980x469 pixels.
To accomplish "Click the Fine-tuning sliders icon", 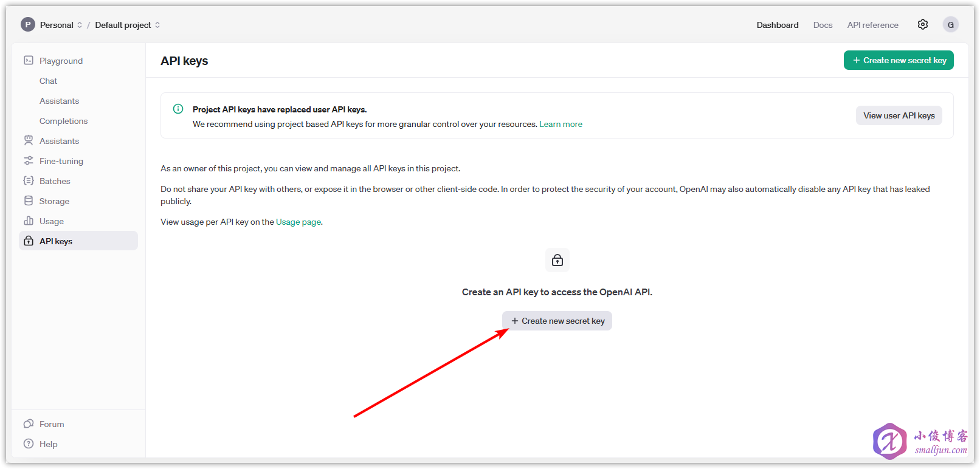I will point(29,160).
